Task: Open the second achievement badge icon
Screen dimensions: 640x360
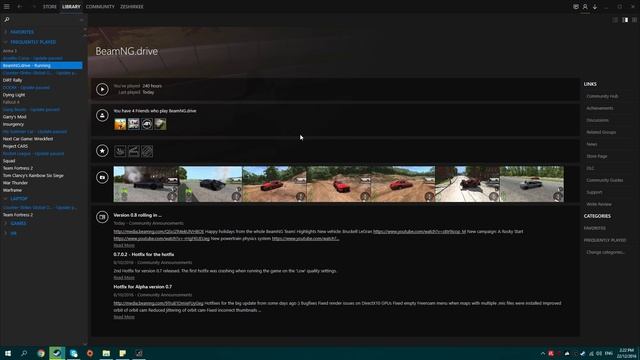Action: coord(133,151)
